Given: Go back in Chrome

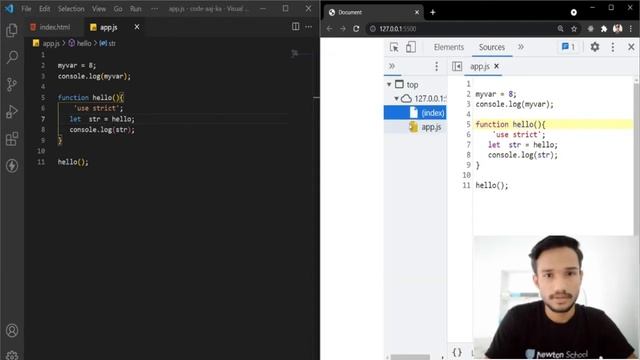Looking at the screenshot, I should [x=329, y=29].
